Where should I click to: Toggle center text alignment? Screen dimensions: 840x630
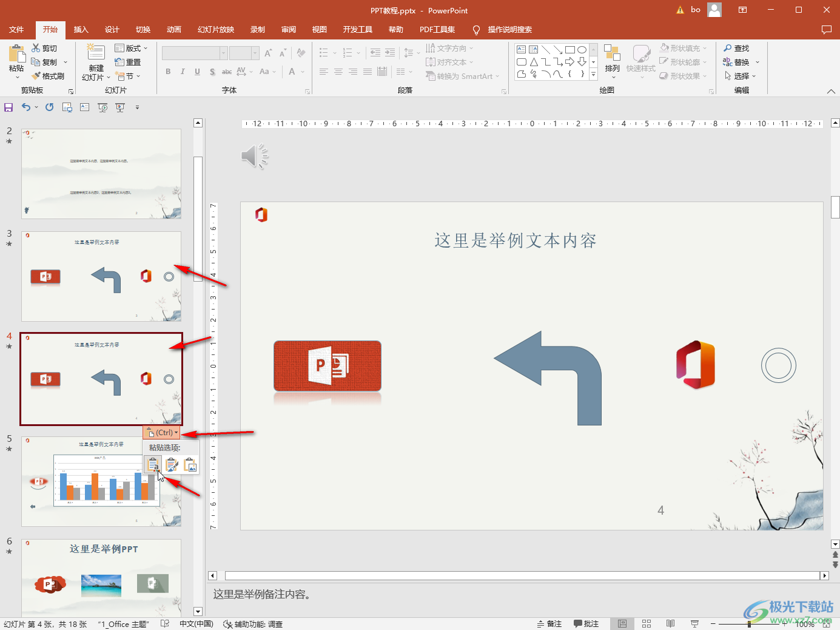tap(338, 72)
